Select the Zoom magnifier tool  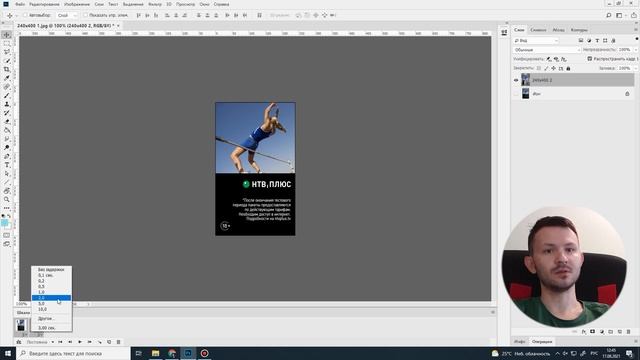point(7,200)
